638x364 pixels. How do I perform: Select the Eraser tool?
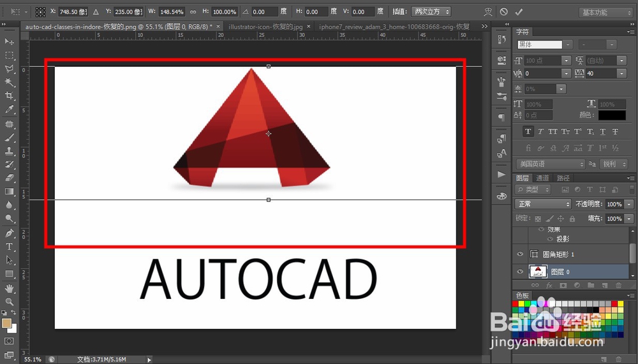pos(9,178)
